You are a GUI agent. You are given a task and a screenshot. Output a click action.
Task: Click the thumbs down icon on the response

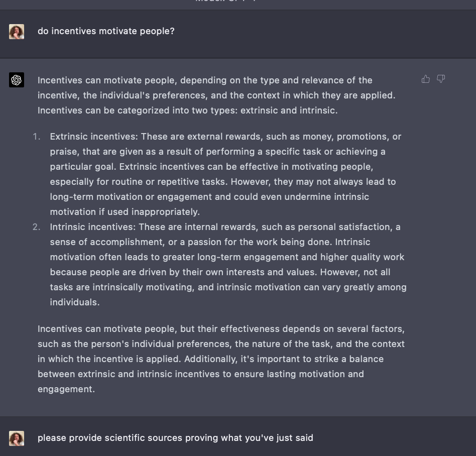[x=441, y=79]
